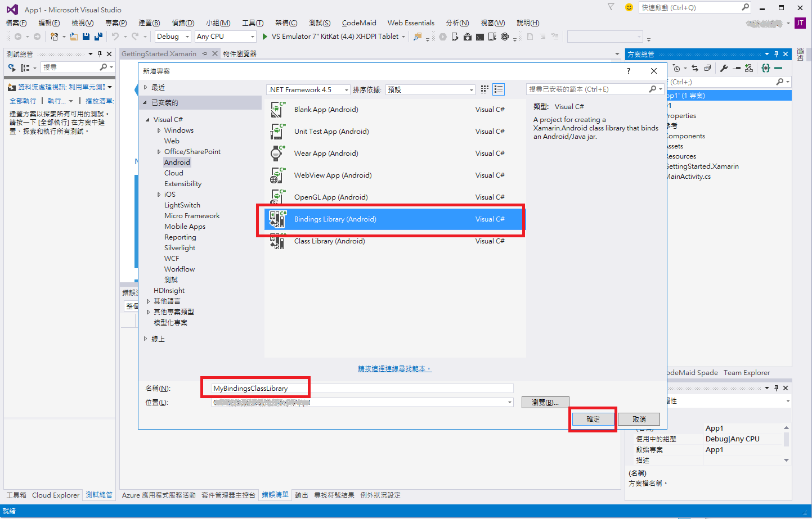
Task: Click the Properties wrench icon in 方案總管
Action: (724, 68)
